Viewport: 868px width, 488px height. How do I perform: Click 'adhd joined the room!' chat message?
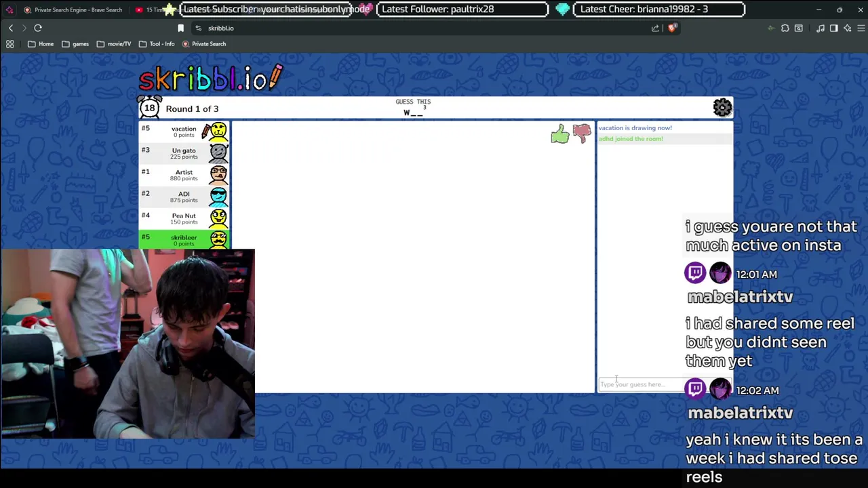tap(631, 138)
